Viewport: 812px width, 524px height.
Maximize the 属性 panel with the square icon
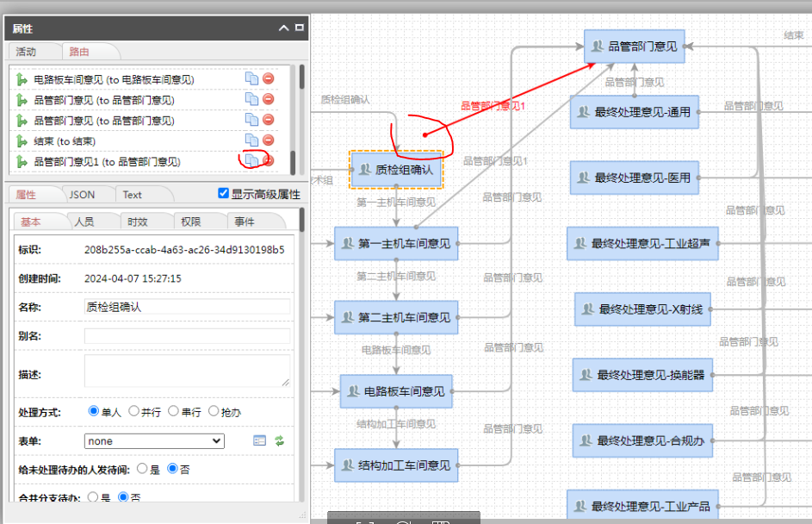300,28
